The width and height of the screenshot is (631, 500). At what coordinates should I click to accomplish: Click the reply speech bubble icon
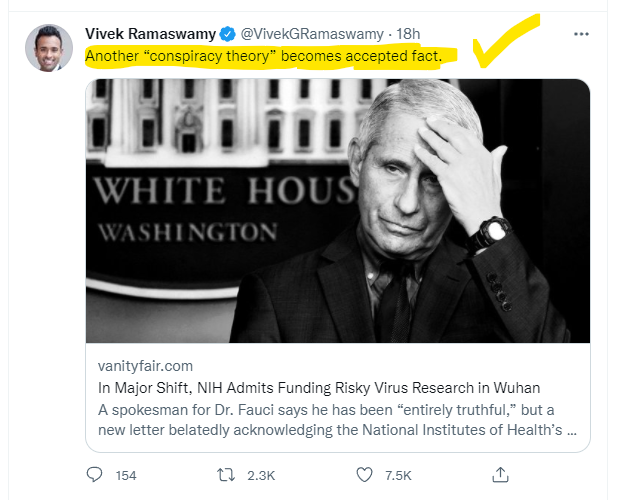tap(96, 475)
